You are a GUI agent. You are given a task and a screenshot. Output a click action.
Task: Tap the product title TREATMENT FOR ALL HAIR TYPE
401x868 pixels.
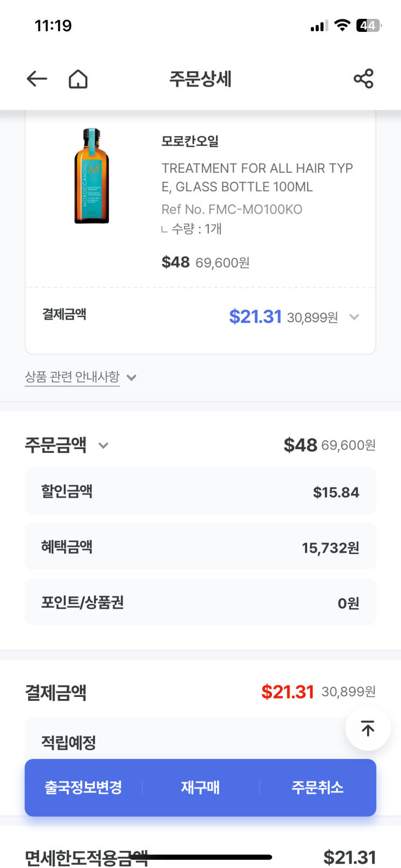tap(257, 178)
